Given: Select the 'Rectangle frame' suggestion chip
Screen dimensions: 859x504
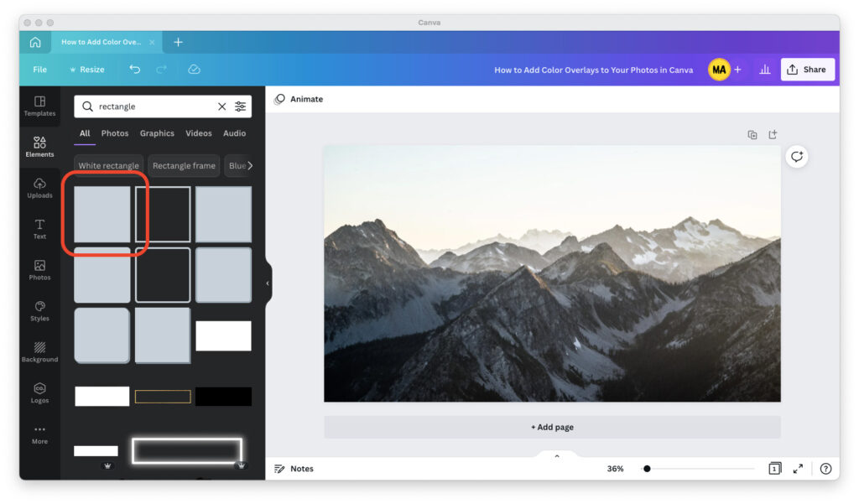Looking at the screenshot, I should 184,165.
